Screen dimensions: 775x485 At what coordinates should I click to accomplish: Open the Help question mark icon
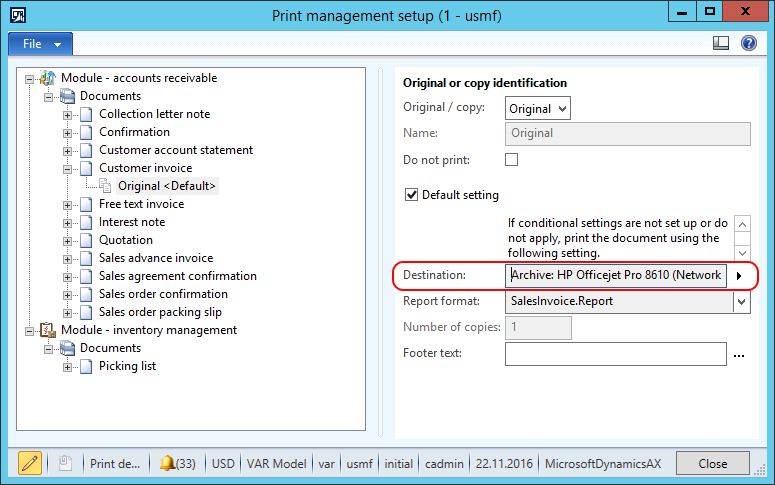coord(749,44)
